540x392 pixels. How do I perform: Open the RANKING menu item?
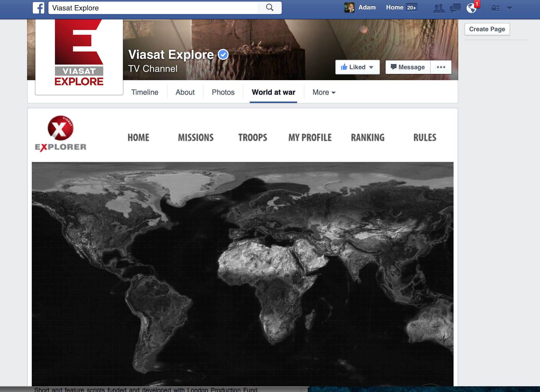tap(367, 138)
